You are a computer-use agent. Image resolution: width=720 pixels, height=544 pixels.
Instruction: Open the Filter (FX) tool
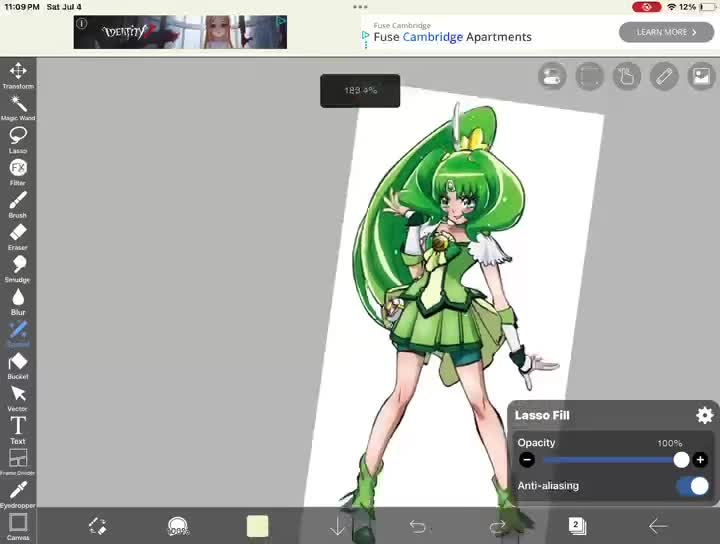pos(18,172)
